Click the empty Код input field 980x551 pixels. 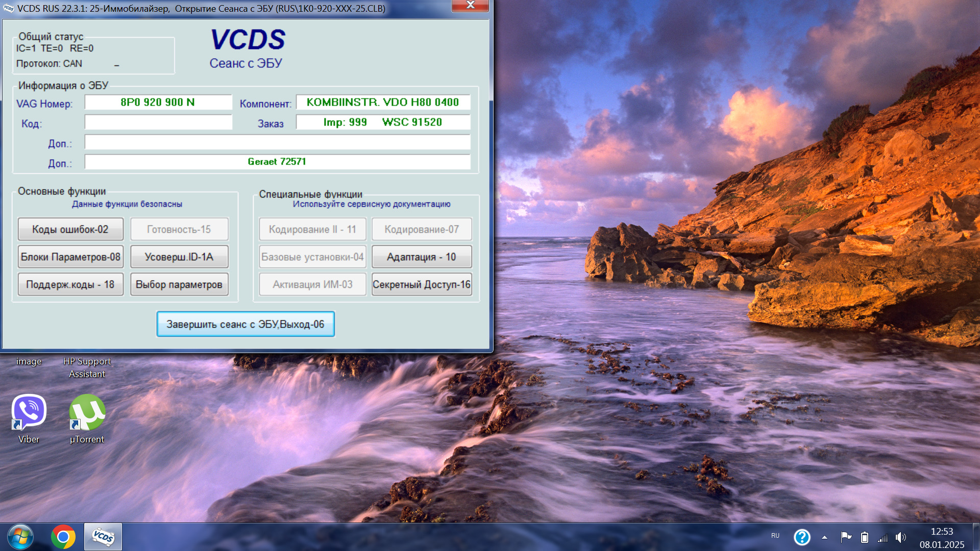pyautogui.click(x=158, y=122)
